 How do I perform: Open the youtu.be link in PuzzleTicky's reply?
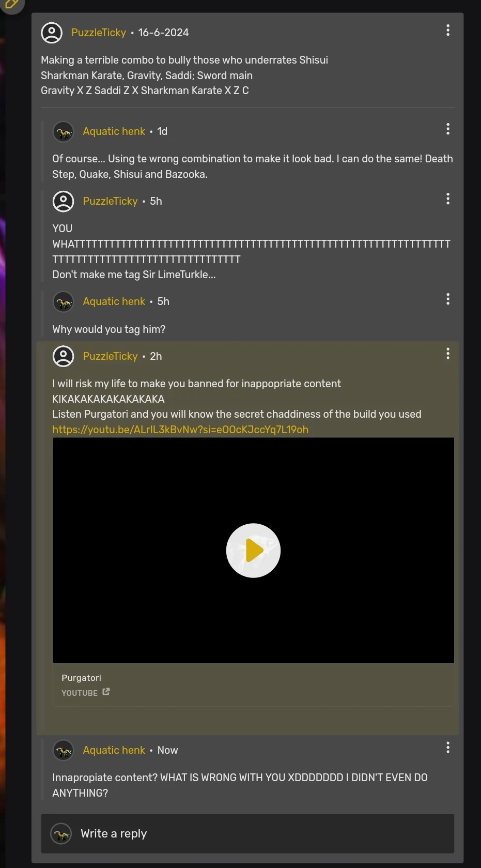[180, 430]
